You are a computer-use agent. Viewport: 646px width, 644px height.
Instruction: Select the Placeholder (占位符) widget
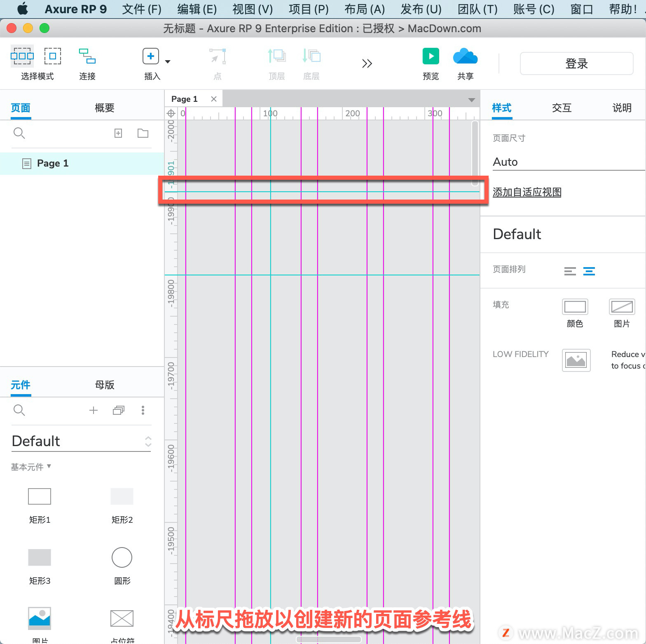point(122,618)
